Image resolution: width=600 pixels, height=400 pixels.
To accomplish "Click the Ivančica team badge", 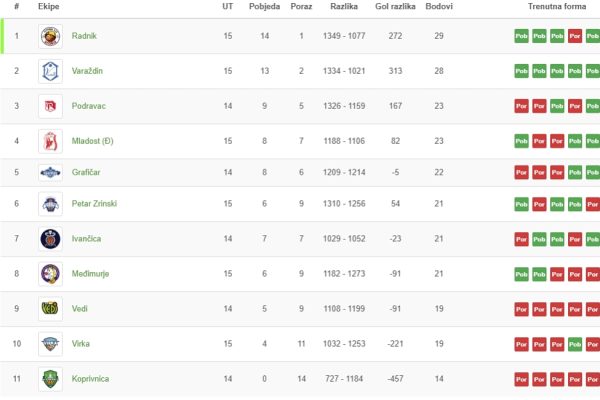I will 51,239.
